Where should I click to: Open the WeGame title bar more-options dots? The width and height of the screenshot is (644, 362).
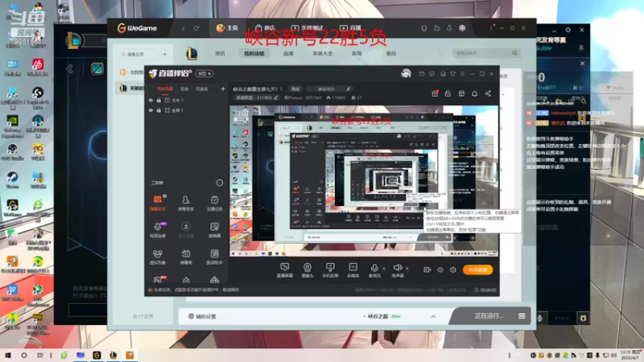pyautogui.click(x=491, y=28)
